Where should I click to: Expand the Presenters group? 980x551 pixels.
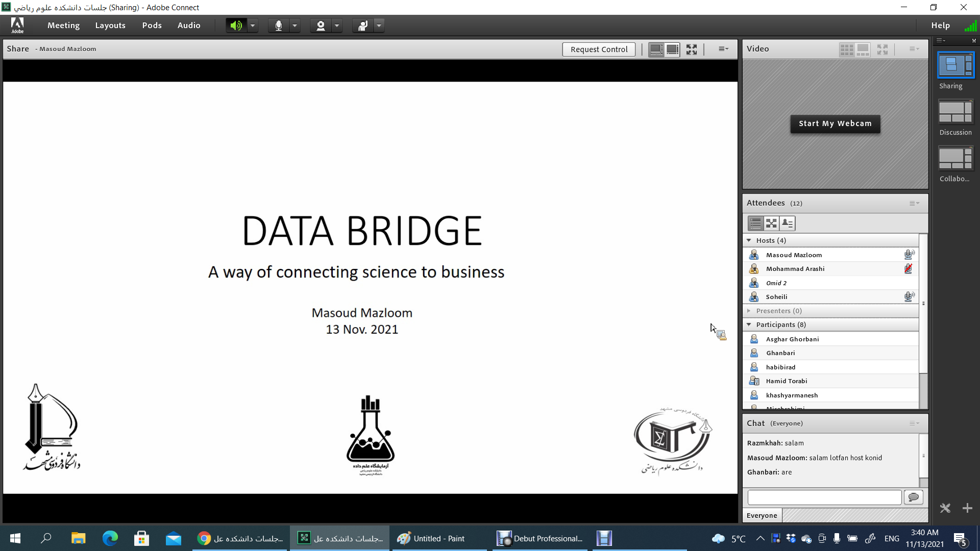click(x=749, y=311)
